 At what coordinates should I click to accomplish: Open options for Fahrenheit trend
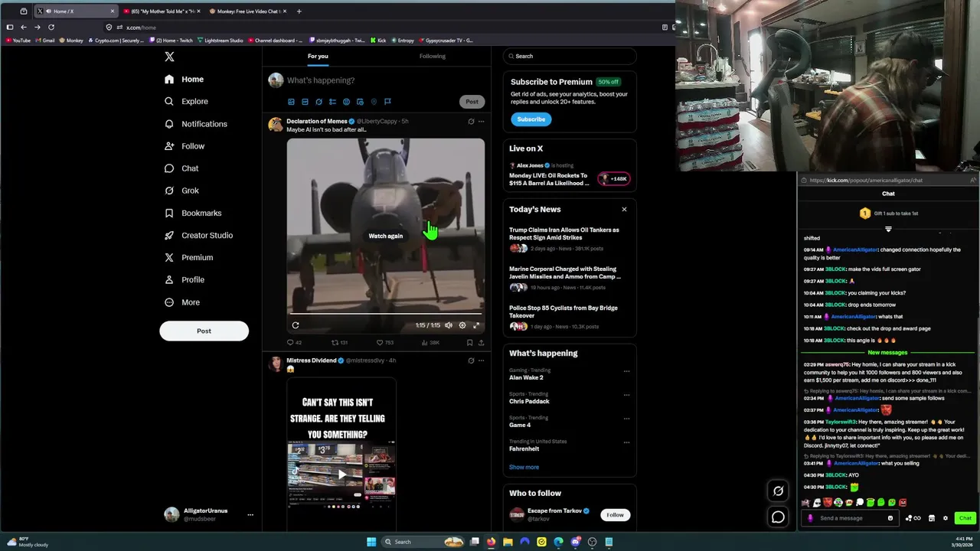626,442
